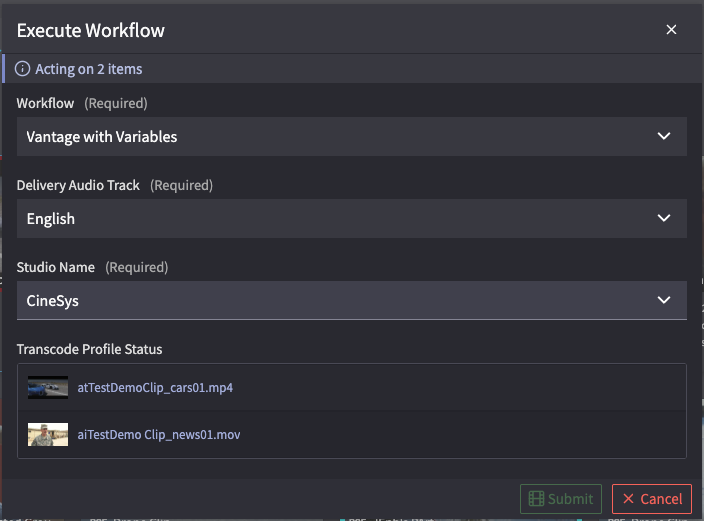This screenshot has height=521, width=704.
Task: Click the chevron in the English dropdown
Action: [664, 218]
